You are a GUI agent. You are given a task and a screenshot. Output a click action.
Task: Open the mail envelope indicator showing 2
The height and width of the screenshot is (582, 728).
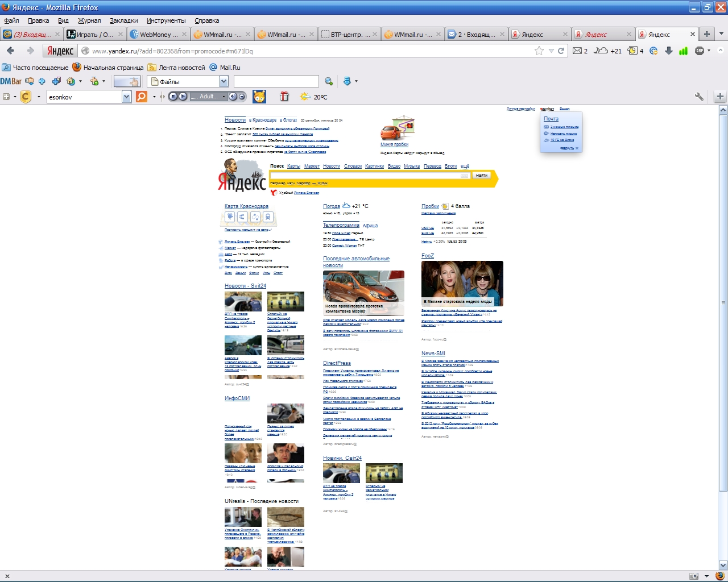[580, 51]
